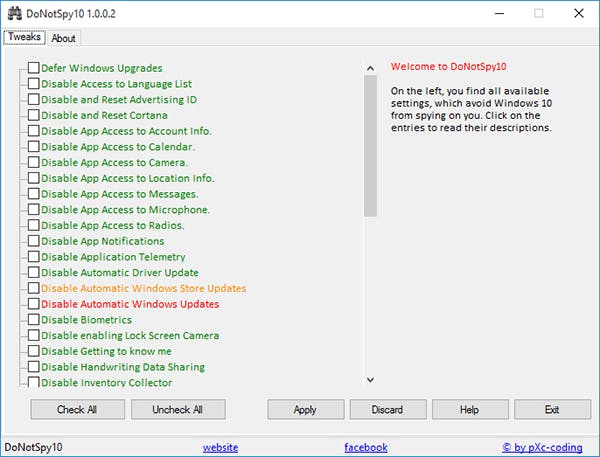Image resolution: width=600 pixels, height=457 pixels.
Task: Enable Disable App Access to Camera checkbox
Action: pos(34,162)
